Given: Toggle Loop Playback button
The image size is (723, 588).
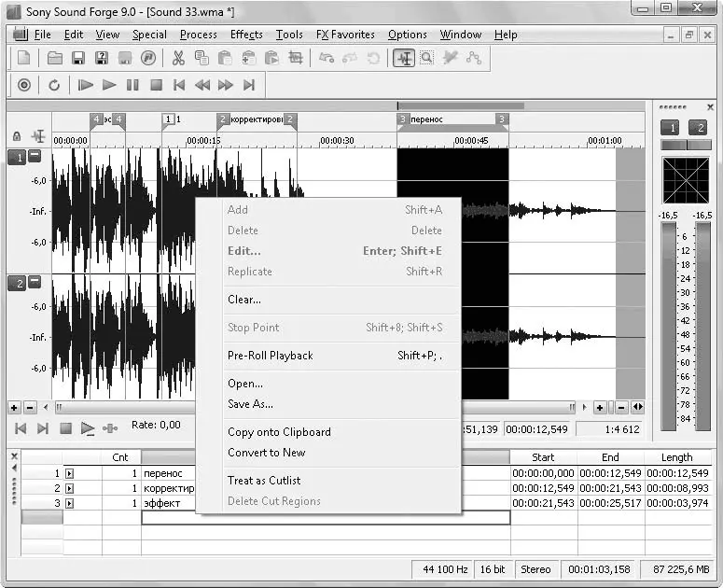Looking at the screenshot, I should click(x=54, y=85).
